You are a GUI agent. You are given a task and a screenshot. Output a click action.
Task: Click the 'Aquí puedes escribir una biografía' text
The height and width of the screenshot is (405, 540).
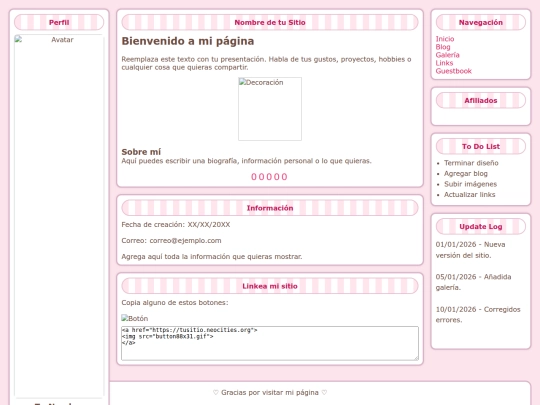pos(246,161)
